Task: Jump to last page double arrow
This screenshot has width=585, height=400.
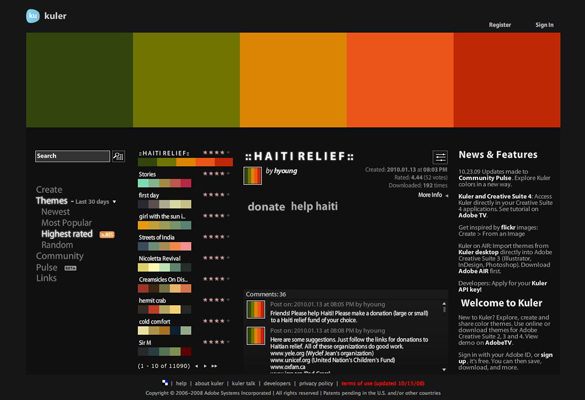Action: (214, 366)
